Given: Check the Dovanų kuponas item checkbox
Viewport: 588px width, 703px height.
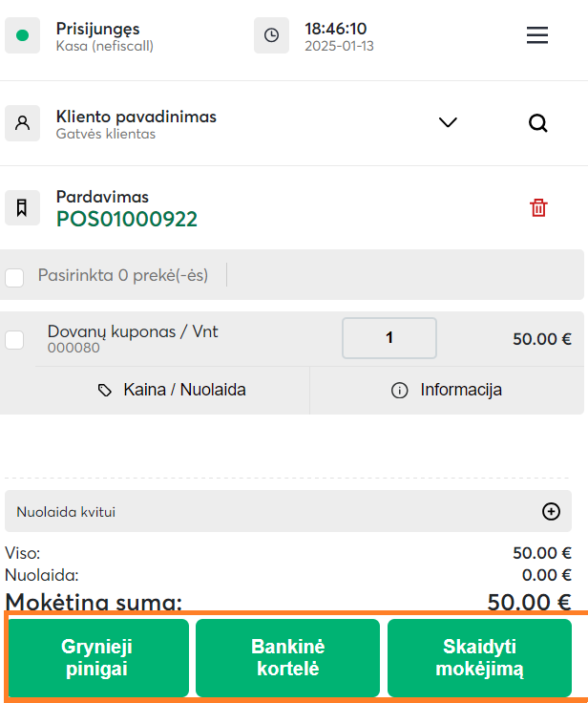Looking at the screenshot, I should click(15, 339).
